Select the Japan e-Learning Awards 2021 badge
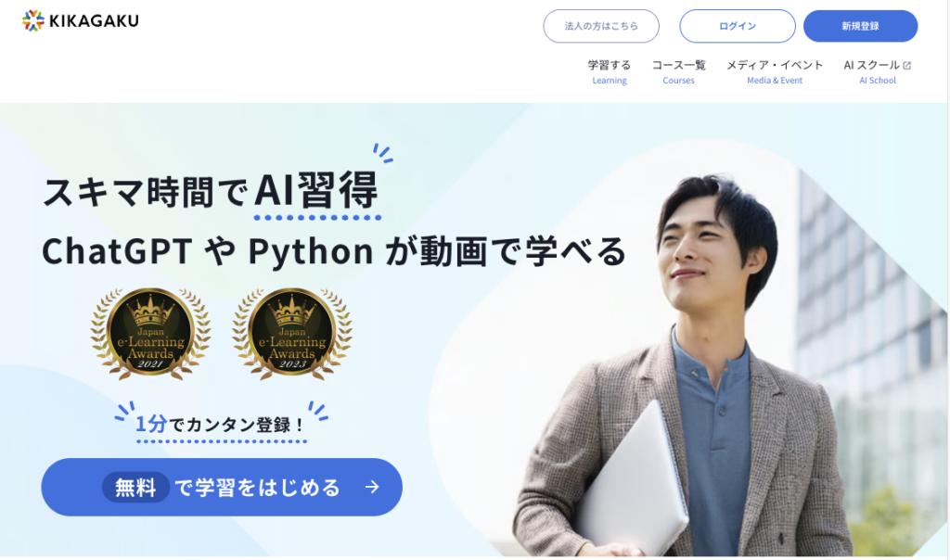 coord(150,334)
